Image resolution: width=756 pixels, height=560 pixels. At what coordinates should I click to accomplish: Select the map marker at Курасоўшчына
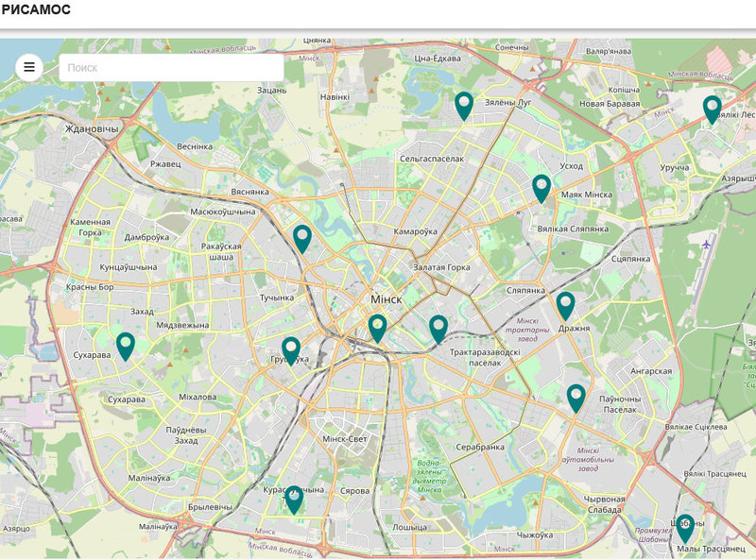pos(294,499)
